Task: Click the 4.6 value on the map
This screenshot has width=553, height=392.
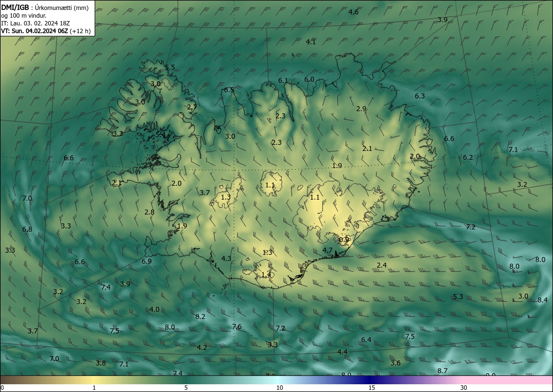Action: click(353, 12)
